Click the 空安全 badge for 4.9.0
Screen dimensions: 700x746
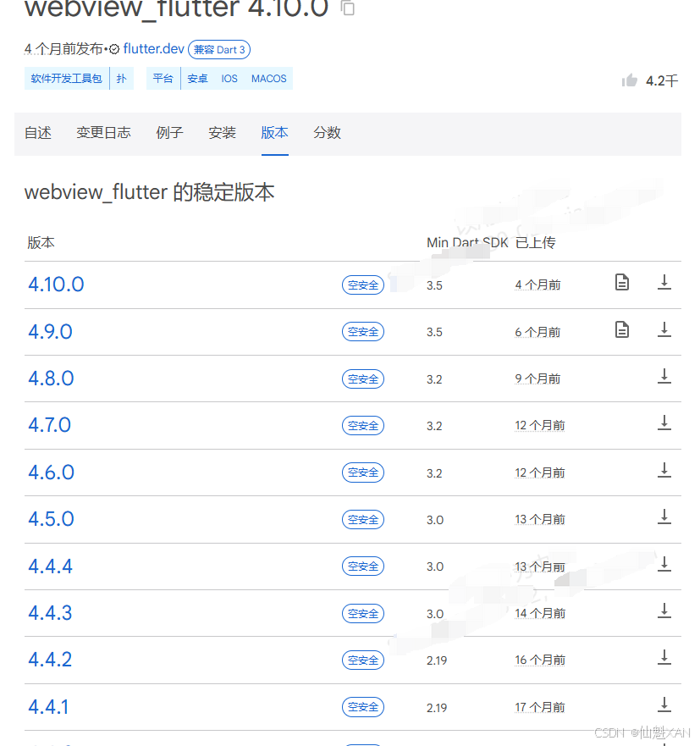(363, 332)
